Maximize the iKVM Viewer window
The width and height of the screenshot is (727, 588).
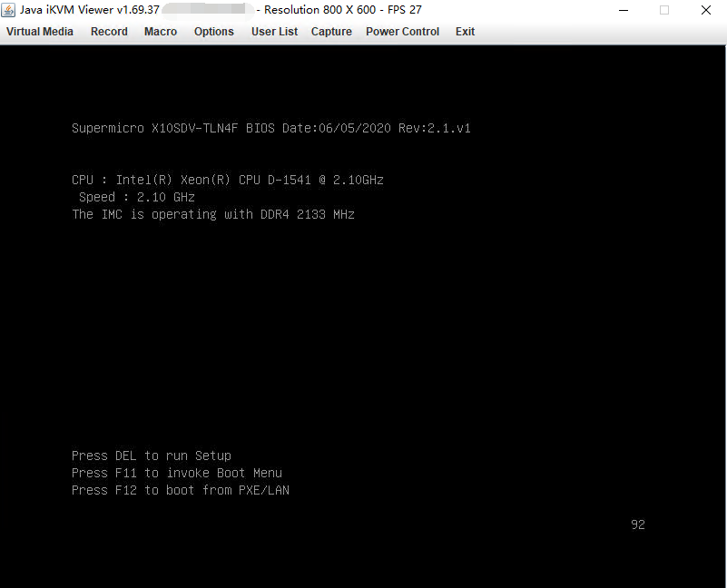click(664, 10)
